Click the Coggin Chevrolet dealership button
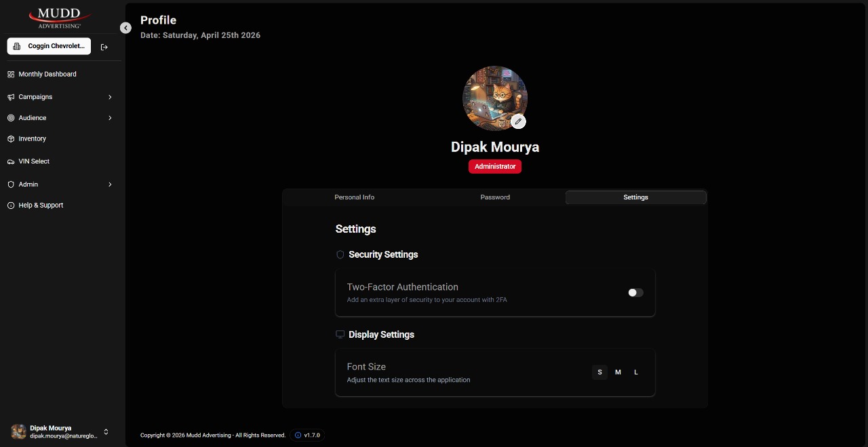Image resolution: width=868 pixels, height=447 pixels. coord(49,46)
